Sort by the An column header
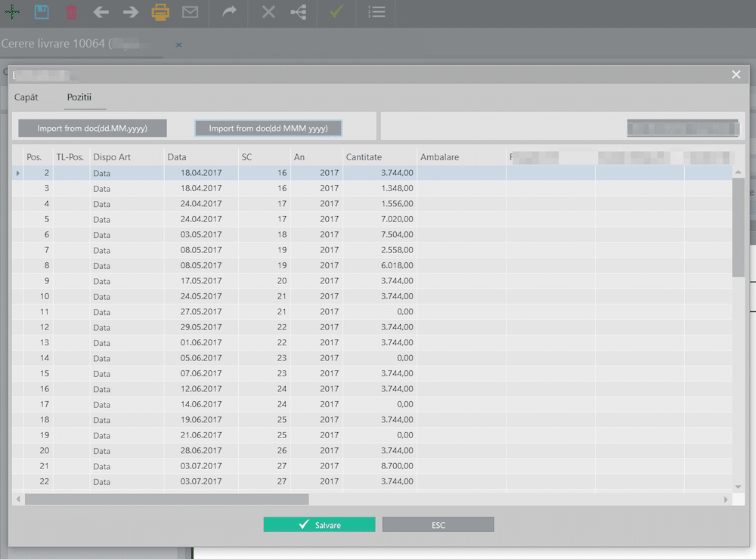756x559 pixels. [318, 157]
